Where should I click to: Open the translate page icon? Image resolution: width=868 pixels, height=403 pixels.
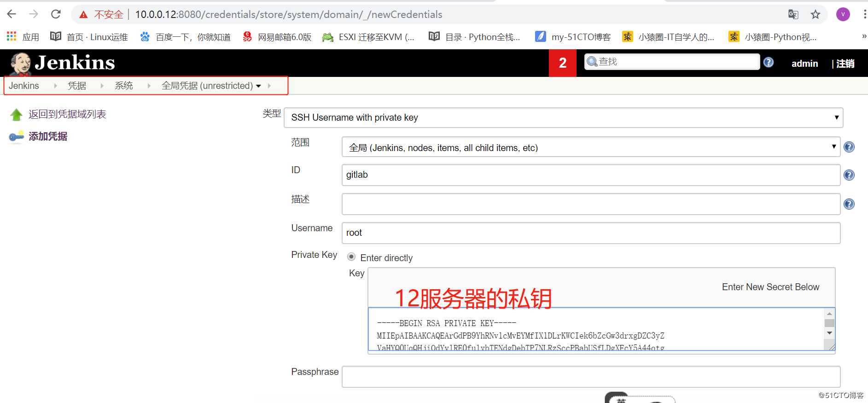(793, 14)
